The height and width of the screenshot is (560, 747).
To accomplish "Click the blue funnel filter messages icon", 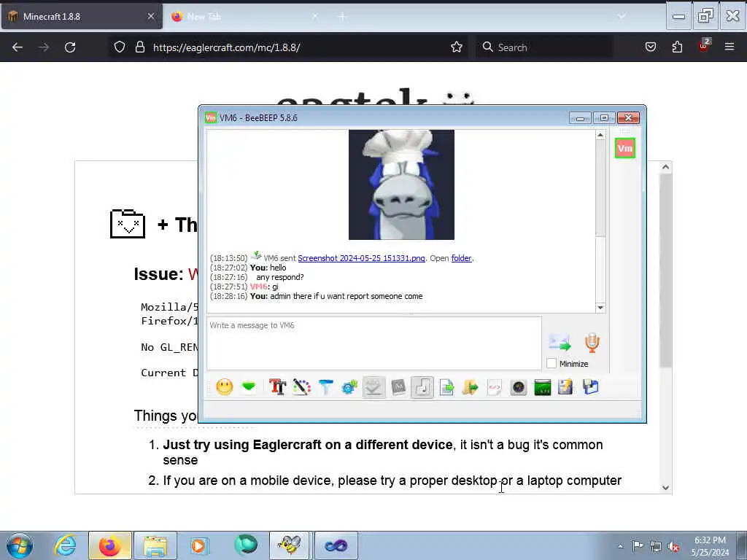I will pyautogui.click(x=326, y=386).
